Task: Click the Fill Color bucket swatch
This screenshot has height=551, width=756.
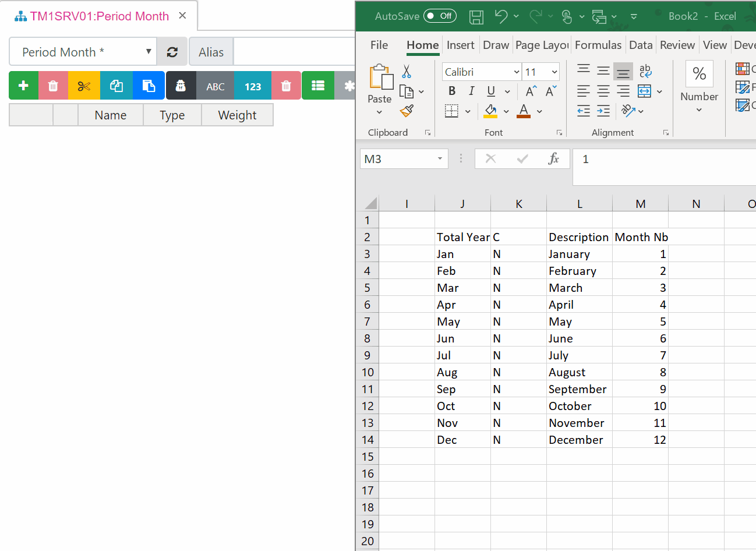Action: (490, 111)
